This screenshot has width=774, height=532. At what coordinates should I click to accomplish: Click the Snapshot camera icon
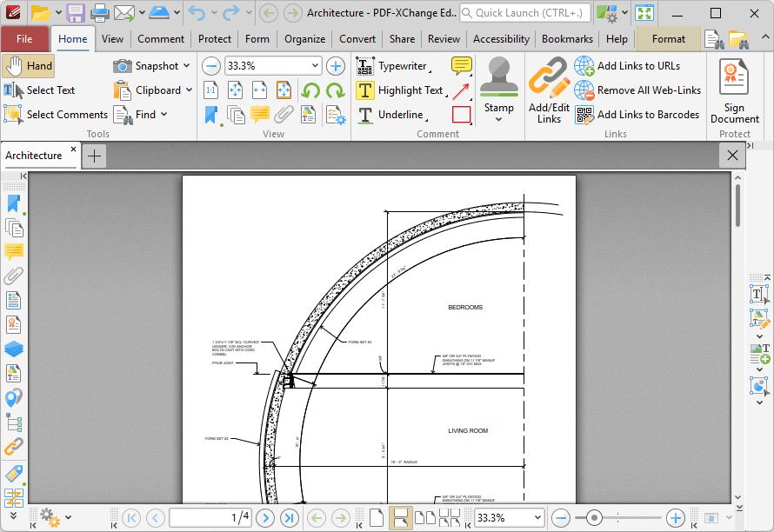tap(122, 66)
